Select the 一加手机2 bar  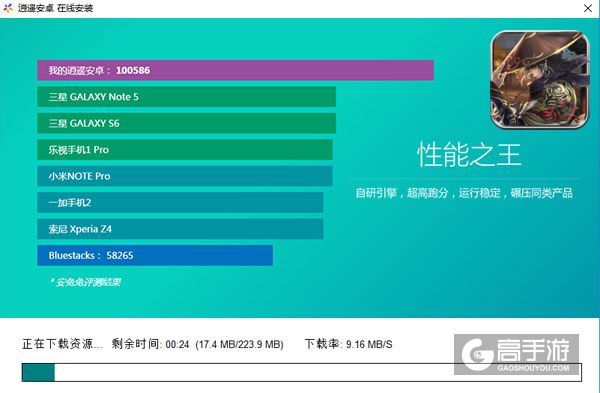[x=180, y=202]
